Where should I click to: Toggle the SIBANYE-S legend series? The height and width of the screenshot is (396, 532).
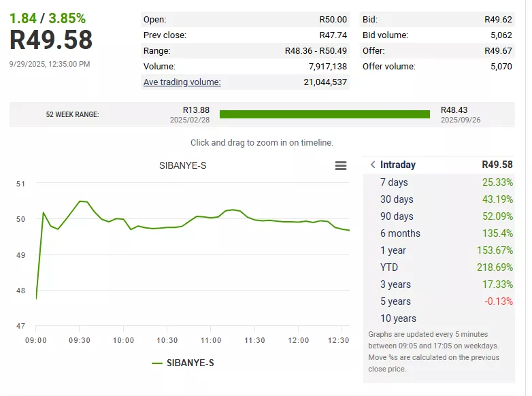pyautogui.click(x=183, y=363)
